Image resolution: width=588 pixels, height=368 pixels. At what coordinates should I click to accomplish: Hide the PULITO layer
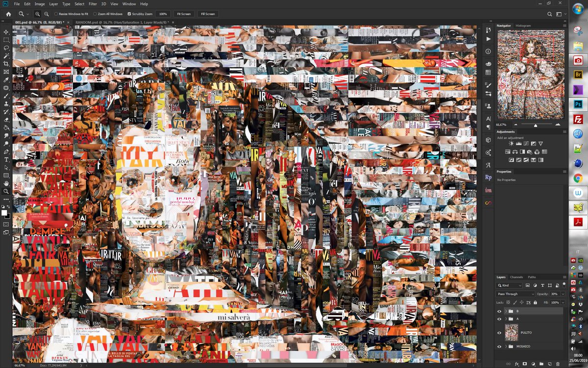click(499, 333)
